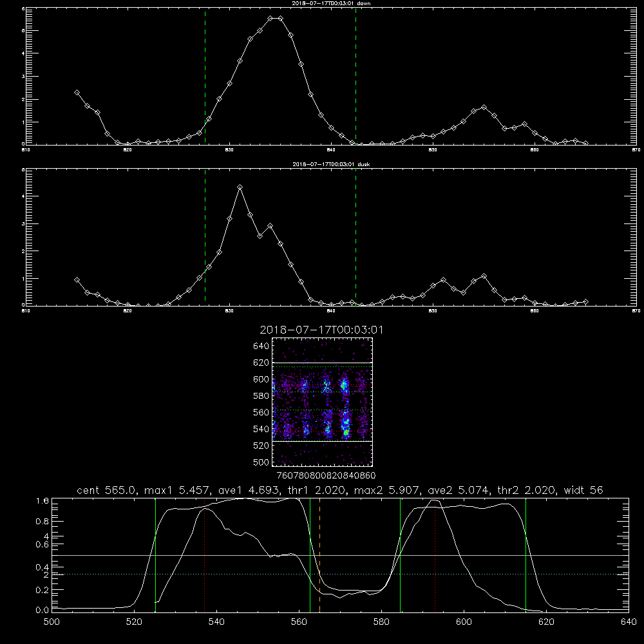Viewport: 644px width, 644px height.
Task: Click the green solid line at 525 in the bottom plot
Action: pyautogui.click(x=155, y=555)
